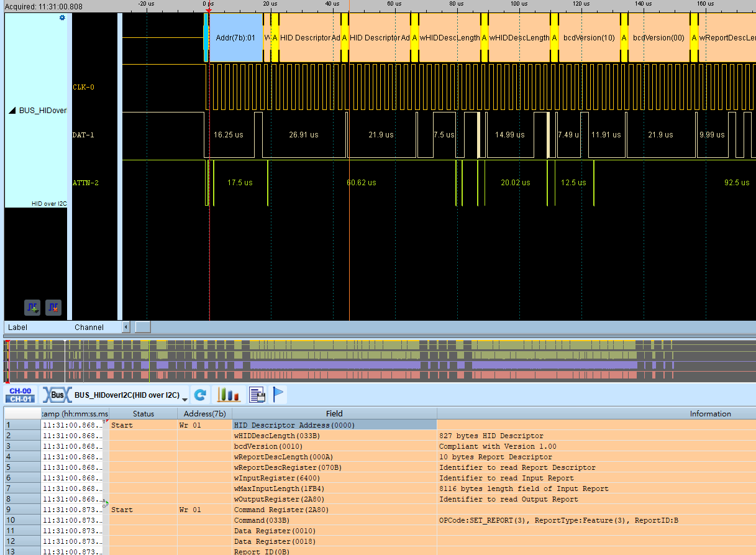Screen dimensions: 756x555
Task: Click the Label column header
Action: coord(17,327)
